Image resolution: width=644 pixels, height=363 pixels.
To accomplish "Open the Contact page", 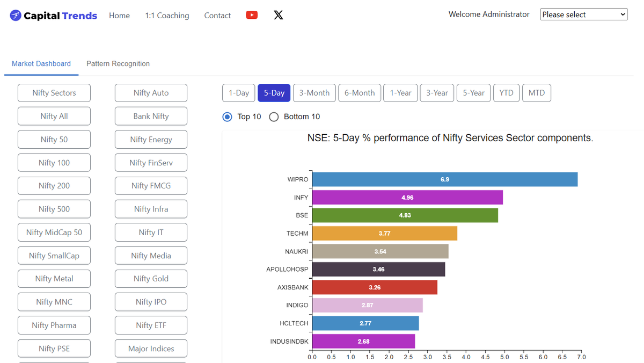I will [217, 16].
